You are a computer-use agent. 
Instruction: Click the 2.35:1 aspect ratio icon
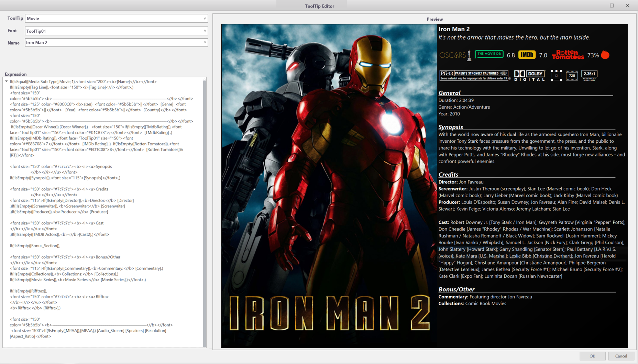click(589, 75)
